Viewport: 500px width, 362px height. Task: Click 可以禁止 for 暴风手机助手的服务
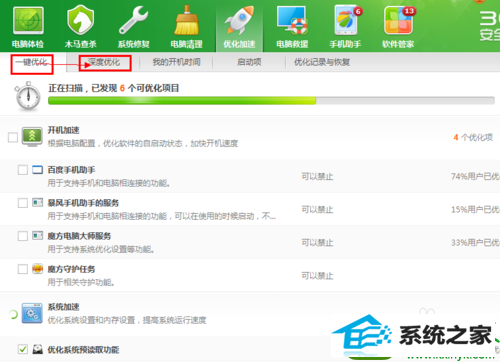(317, 210)
